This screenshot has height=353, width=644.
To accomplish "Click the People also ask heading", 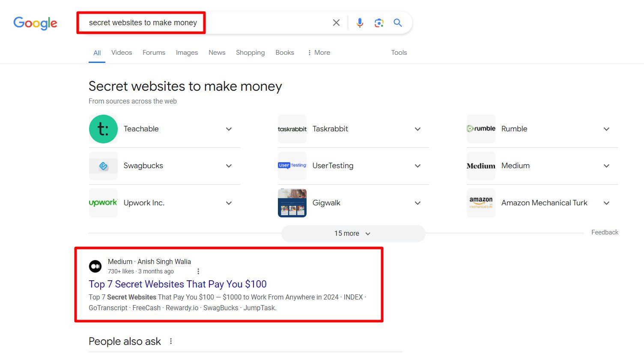I will click(125, 341).
